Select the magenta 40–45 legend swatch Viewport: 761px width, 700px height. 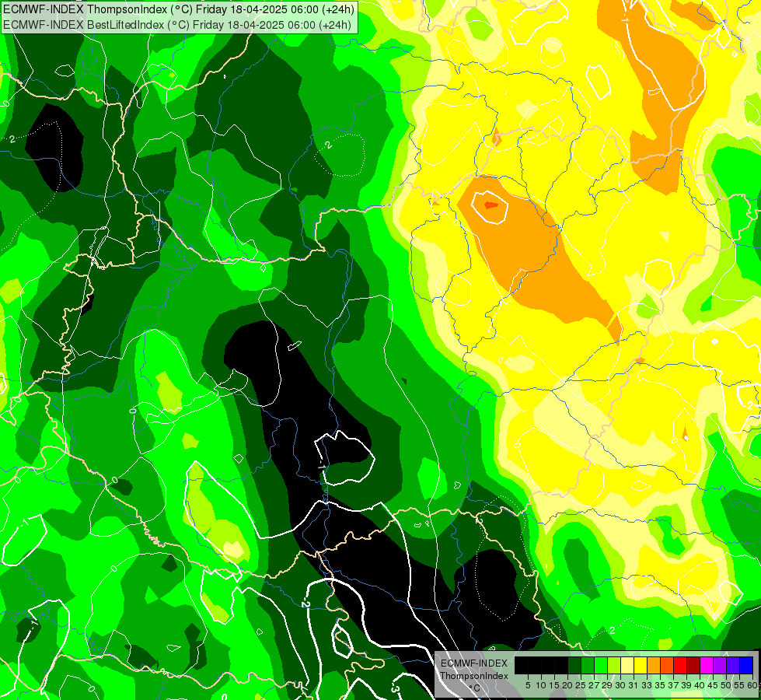[707, 665]
